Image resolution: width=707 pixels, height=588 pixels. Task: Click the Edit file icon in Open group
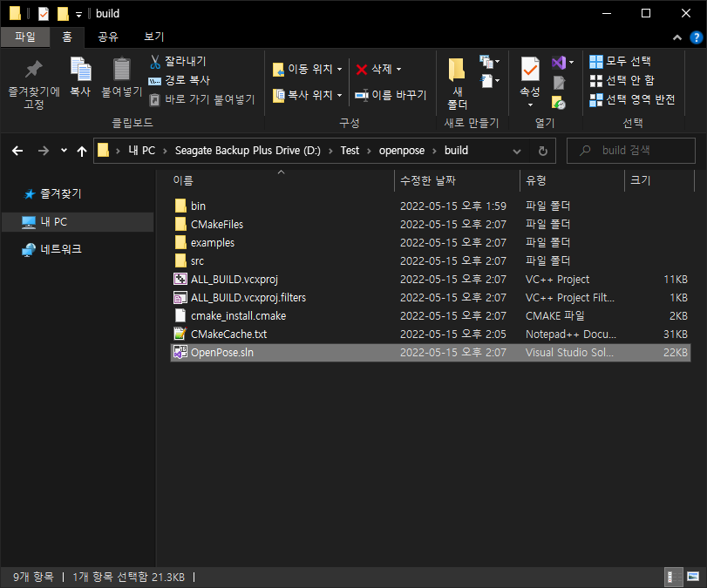pos(559,83)
